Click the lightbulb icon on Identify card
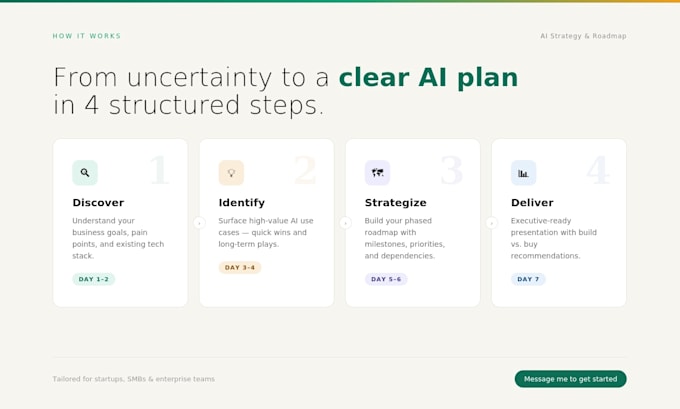 231,173
